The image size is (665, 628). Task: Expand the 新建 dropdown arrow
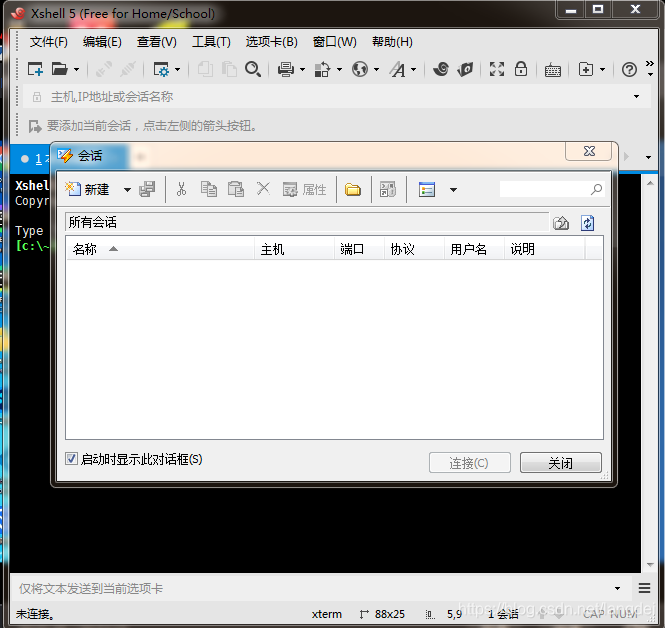127,190
